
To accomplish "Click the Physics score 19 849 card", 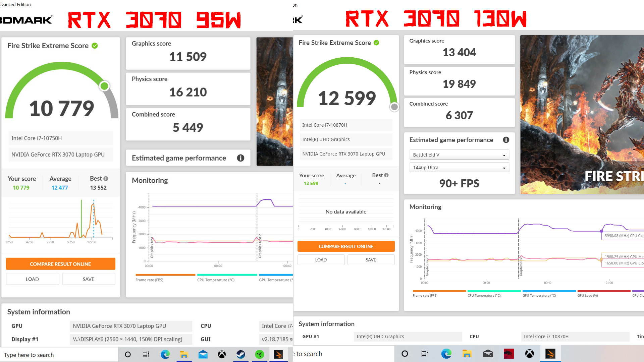I will pos(459,81).
